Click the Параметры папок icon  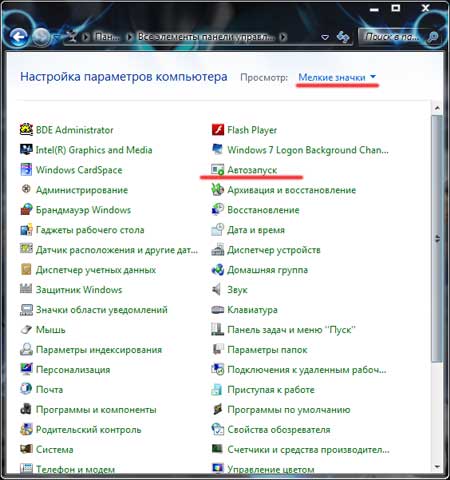coord(218,349)
